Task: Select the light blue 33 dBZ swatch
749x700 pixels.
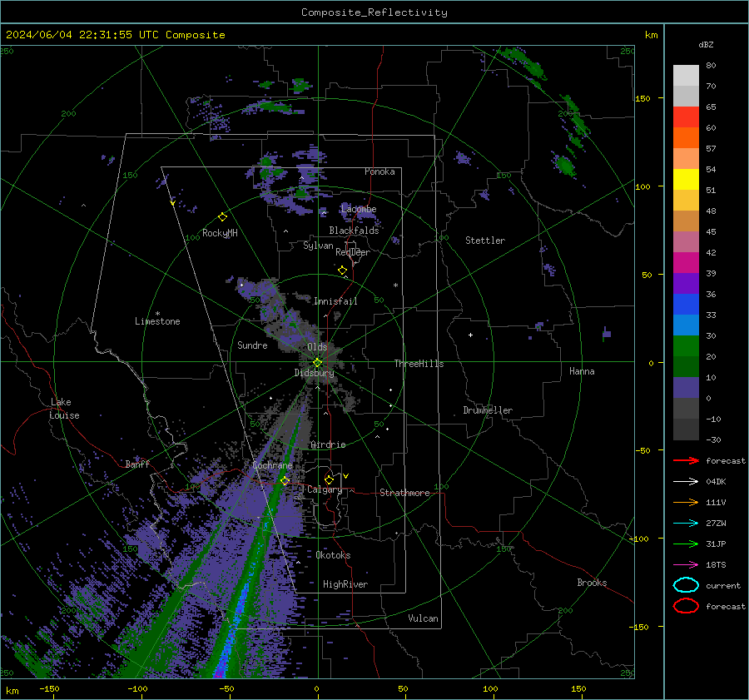Action: (686, 325)
